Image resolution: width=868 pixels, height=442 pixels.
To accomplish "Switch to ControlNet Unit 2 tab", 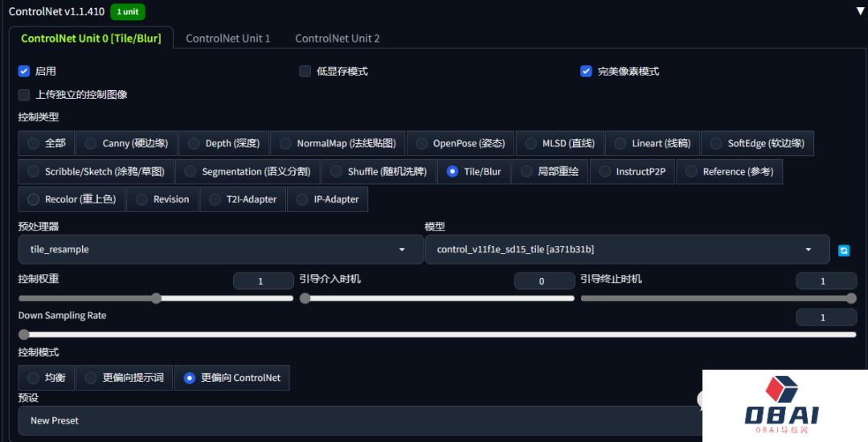I will tap(338, 39).
